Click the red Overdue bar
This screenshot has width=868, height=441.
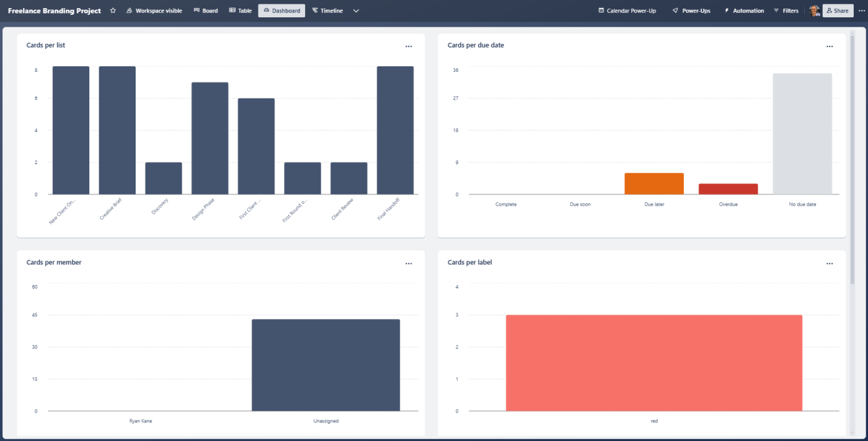click(x=728, y=189)
